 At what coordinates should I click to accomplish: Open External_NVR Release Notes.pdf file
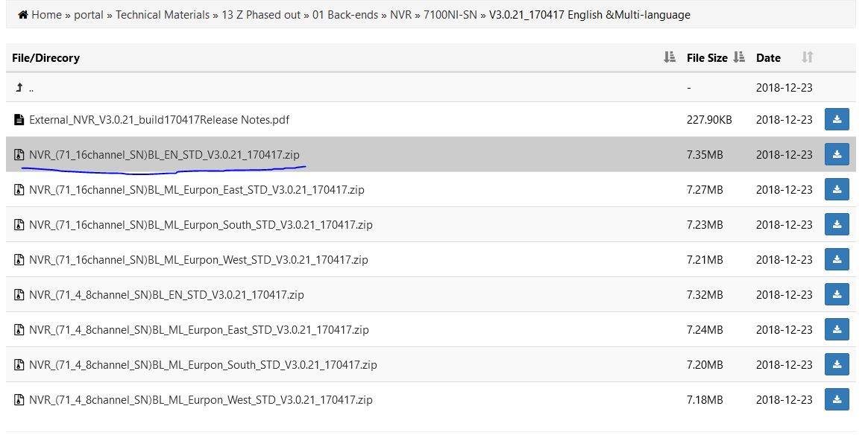tap(159, 119)
